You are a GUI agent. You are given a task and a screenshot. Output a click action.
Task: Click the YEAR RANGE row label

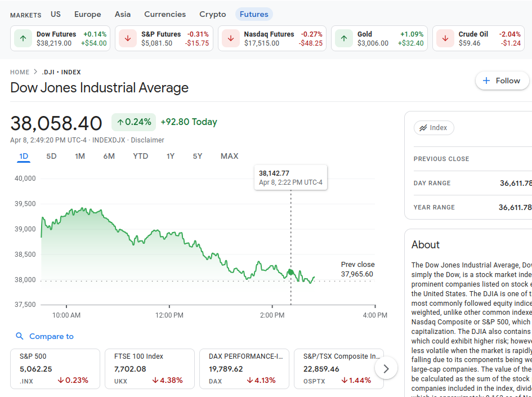click(434, 207)
